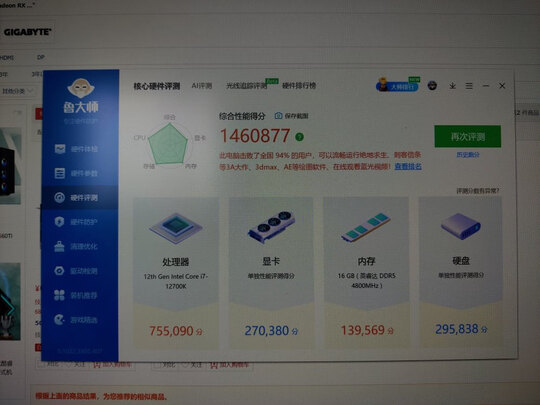540x405 pixels.
Task: Open the hamburger menu in title bar
Action: point(469,86)
